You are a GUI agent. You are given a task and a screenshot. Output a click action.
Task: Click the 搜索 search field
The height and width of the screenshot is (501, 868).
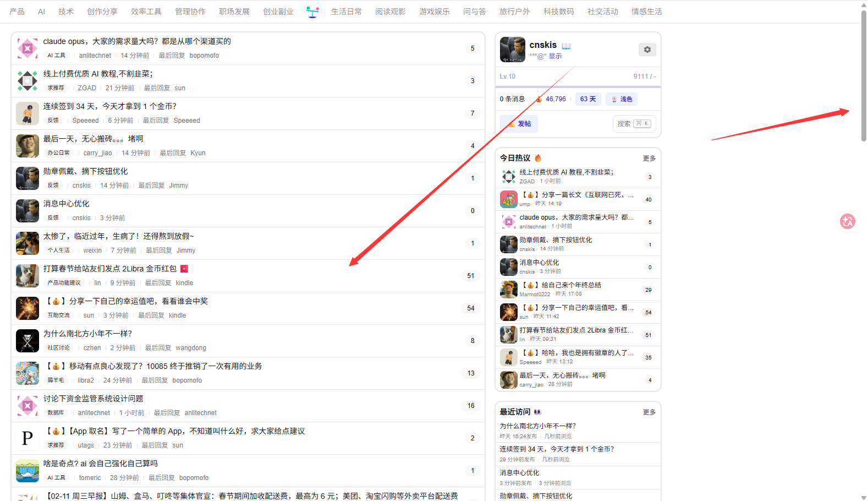point(634,124)
